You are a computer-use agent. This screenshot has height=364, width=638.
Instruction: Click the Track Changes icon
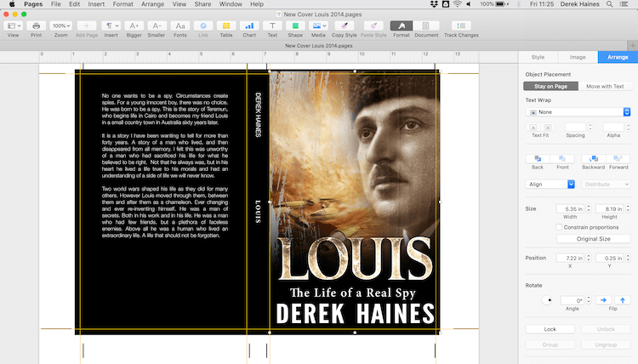[461, 26]
